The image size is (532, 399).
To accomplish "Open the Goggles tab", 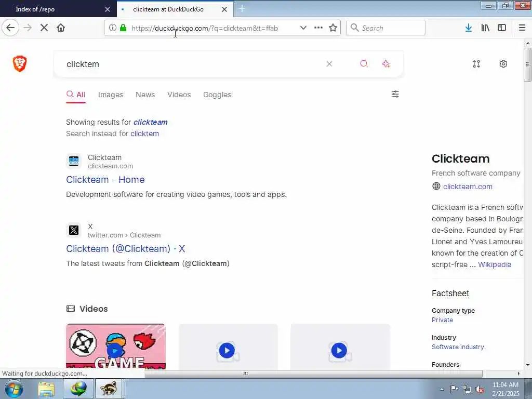I will (x=217, y=95).
